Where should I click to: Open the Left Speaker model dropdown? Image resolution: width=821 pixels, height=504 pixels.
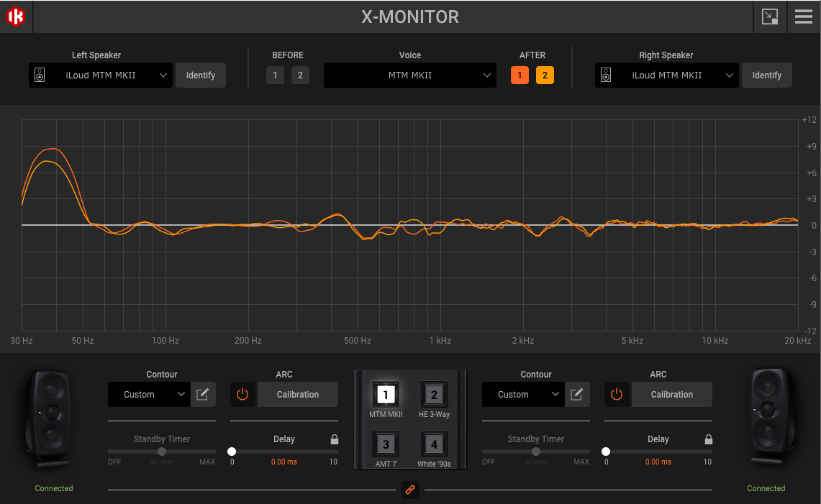101,75
